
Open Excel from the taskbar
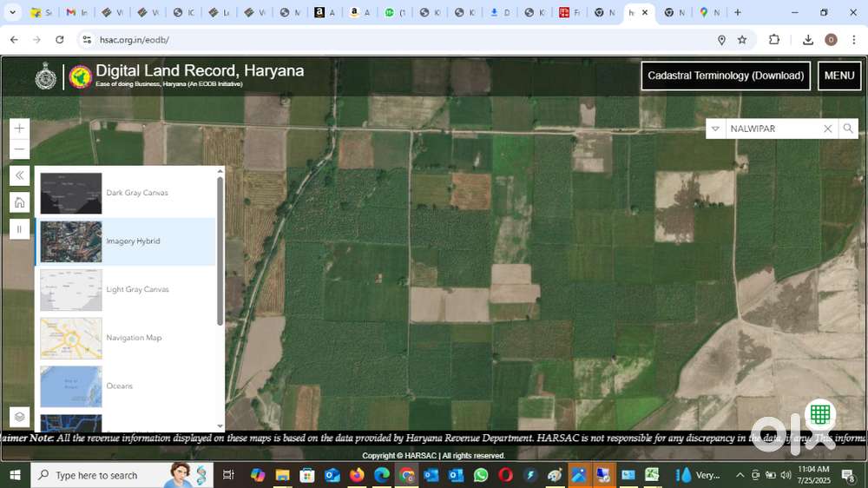(652, 475)
